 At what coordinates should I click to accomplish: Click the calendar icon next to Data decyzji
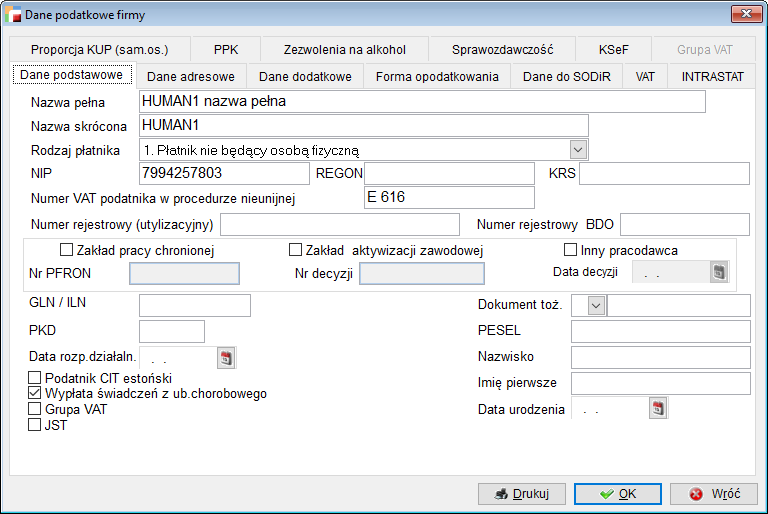[718, 272]
